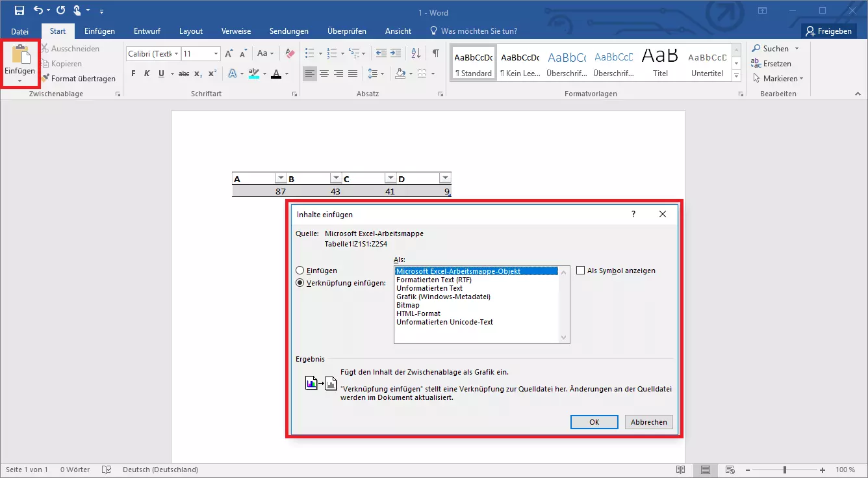This screenshot has width=868, height=478.
Task: Confirm the dialog with OK
Action: 594,422
